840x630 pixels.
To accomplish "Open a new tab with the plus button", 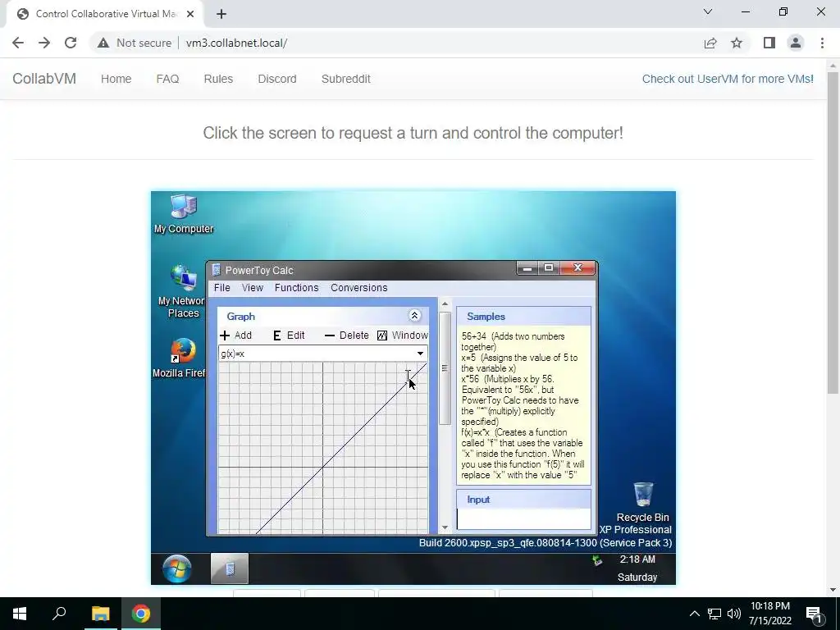I will coord(221,14).
